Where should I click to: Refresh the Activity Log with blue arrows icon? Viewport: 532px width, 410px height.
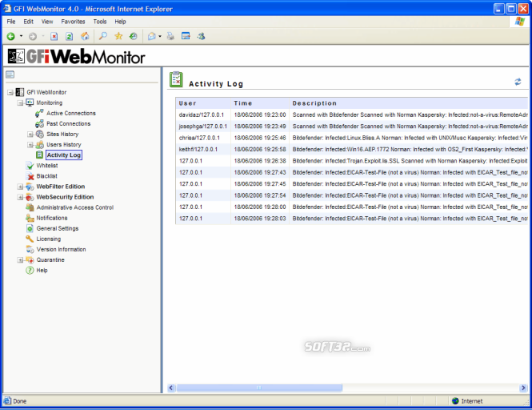pos(518,82)
